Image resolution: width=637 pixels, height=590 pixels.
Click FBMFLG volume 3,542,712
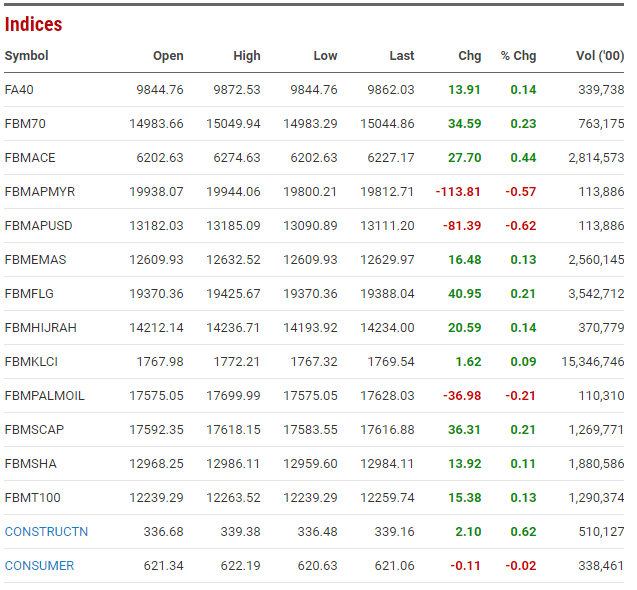(x=596, y=293)
